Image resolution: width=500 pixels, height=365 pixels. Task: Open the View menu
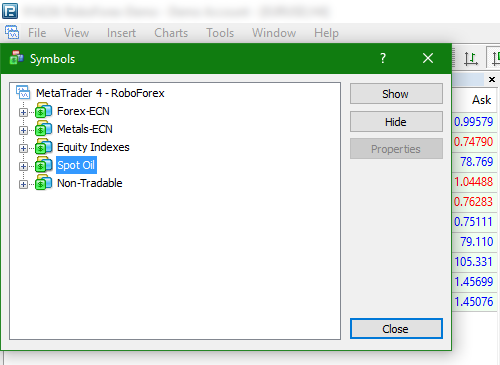(76, 33)
